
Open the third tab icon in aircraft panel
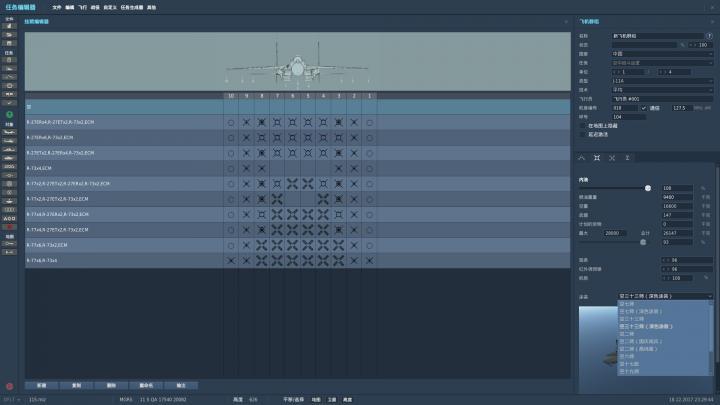tap(612, 158)
